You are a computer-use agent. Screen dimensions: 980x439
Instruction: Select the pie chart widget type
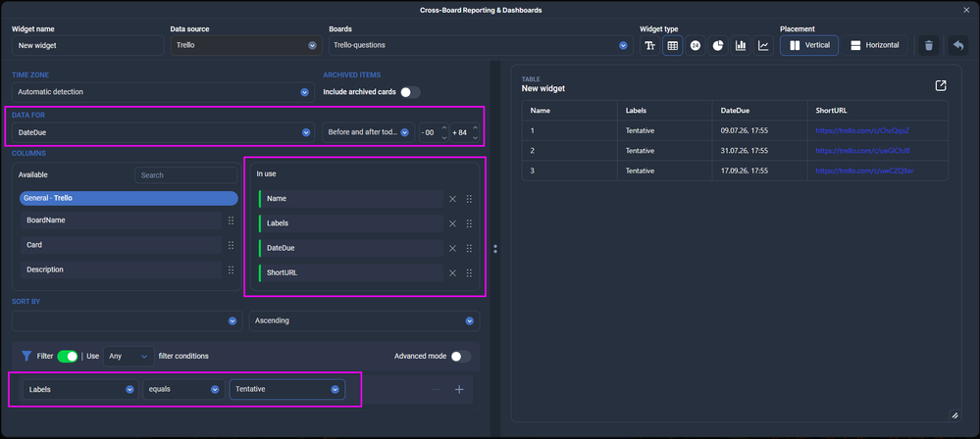click(x=718, y=46)
